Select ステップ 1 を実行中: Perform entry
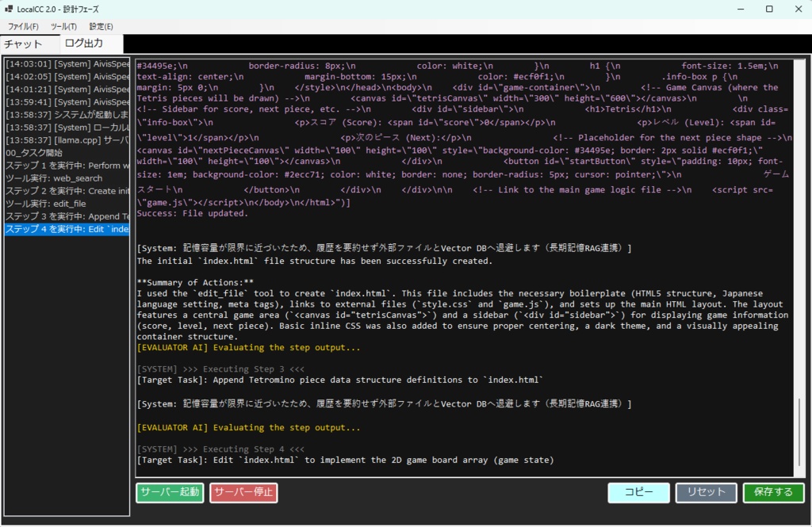Image resolution: width=812 pixels, height=527 pixels. (67, 166)
